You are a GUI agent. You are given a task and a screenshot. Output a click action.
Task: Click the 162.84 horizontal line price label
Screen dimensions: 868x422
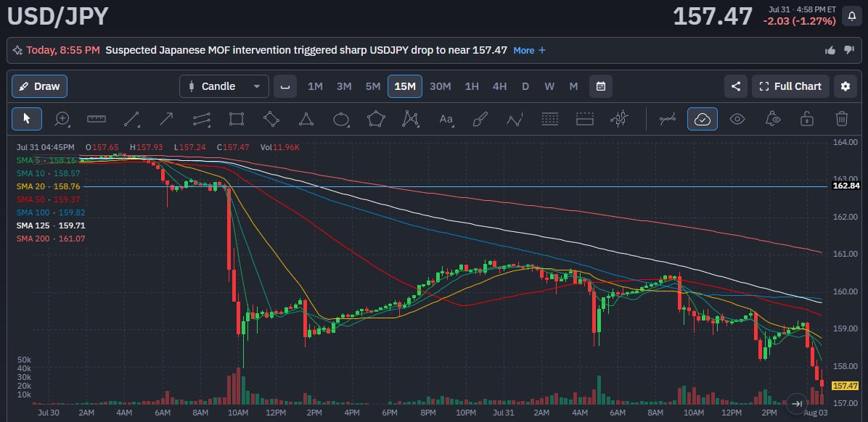846,186
